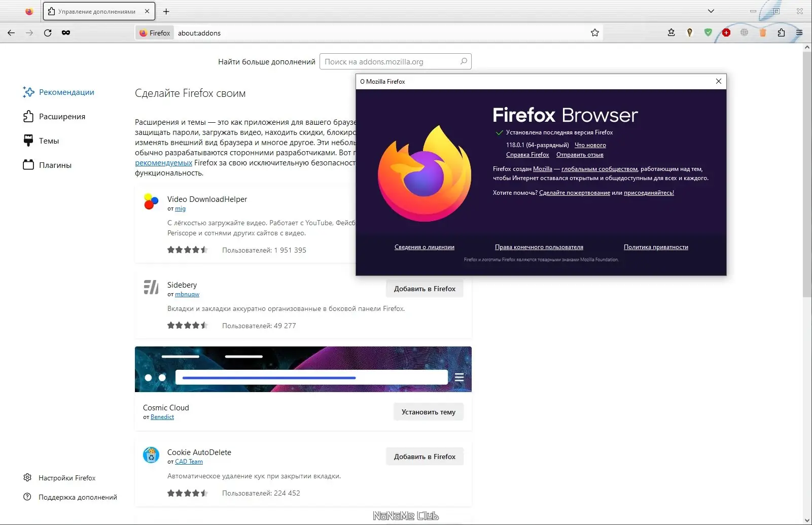Image resolution: width=812 pixels, height=525 pixels.
Task: Click the scrollbar down arrow
Action: [x=807, y=520]
